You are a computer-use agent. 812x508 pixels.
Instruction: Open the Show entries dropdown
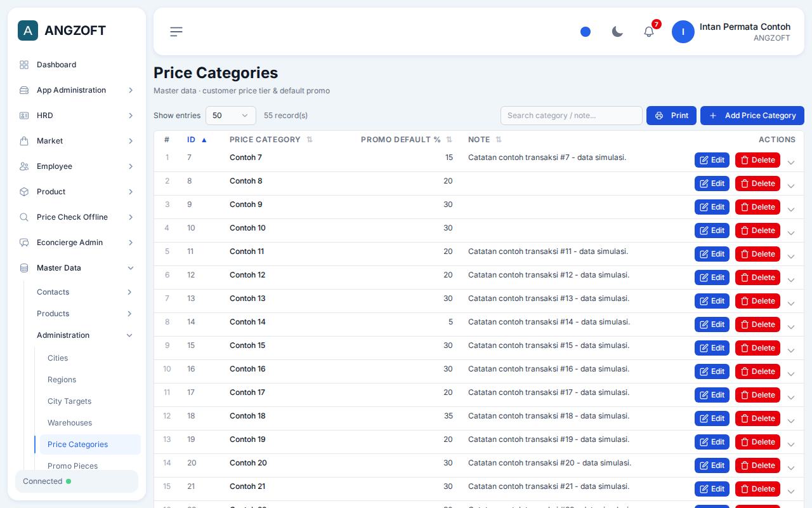coord(231,116)
